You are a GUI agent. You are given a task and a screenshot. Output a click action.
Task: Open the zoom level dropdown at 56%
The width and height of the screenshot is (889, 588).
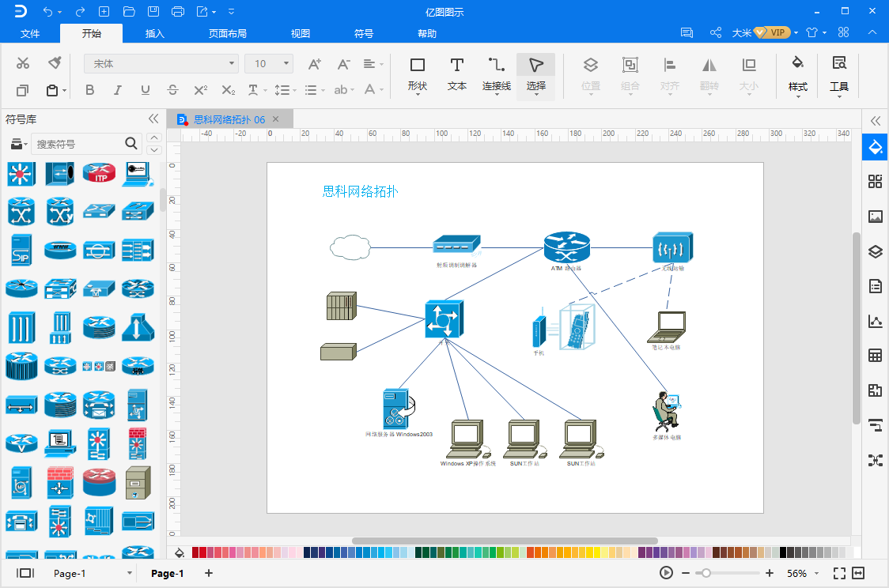[x=816, y=573]
